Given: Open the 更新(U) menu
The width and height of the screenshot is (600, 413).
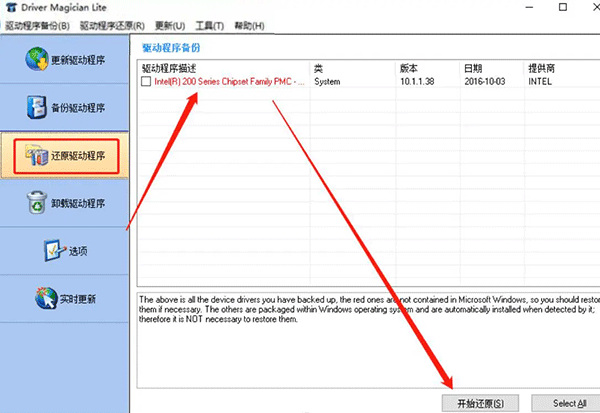Looking at the screenshot, I should click(170, 25).
